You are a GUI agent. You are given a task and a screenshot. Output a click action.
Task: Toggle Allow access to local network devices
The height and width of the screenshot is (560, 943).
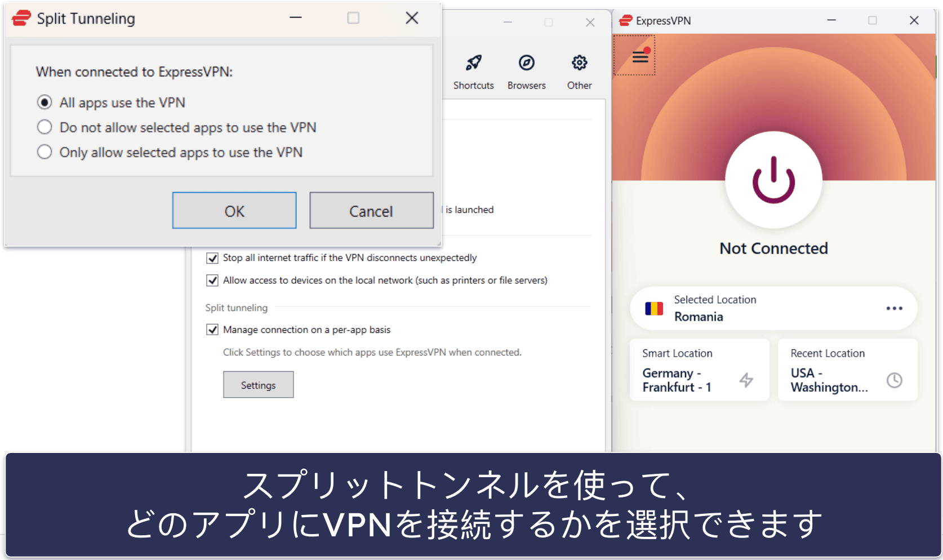pyautogui.click(x=212, y=280)
